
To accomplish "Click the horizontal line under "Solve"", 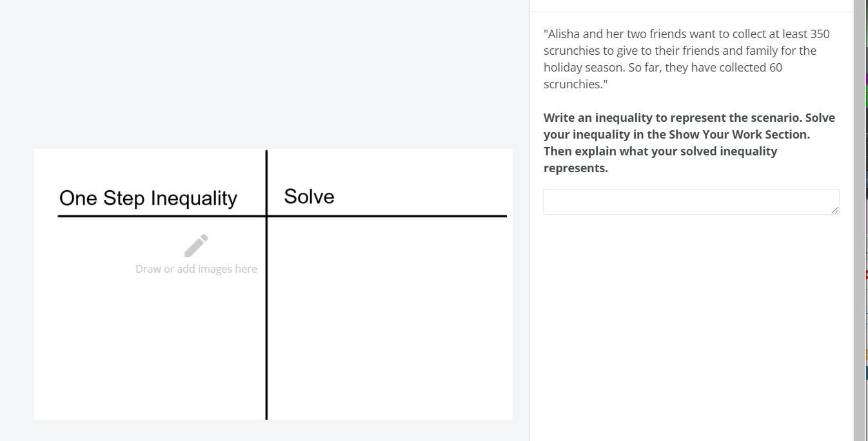I will (387, 216).
